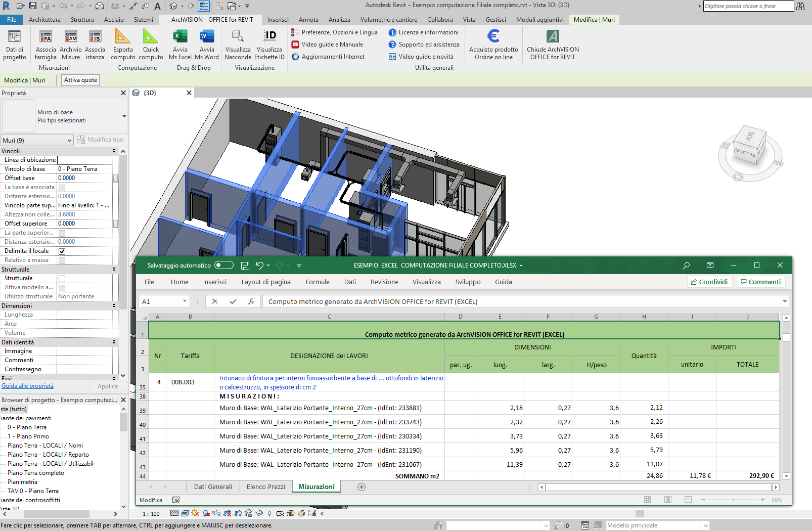Add new sheet in Excel
Image resolution: width=812 pixels, height=531 pixels.
point(362,487)
